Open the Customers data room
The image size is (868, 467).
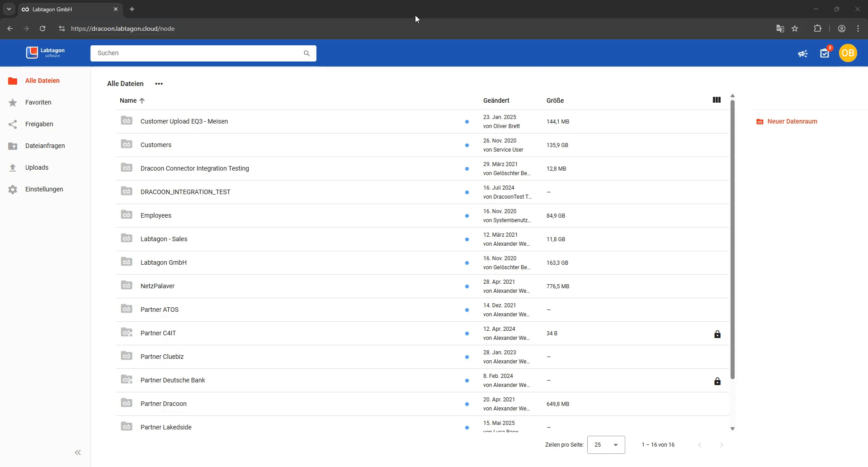[x=156, y=145]
